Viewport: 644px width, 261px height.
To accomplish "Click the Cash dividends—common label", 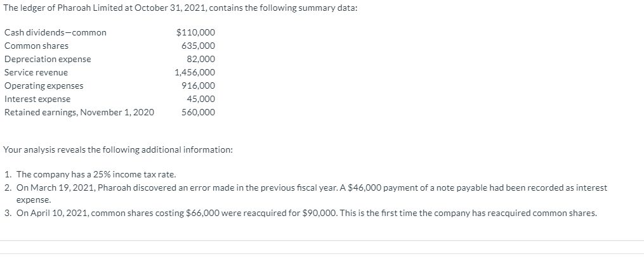I will pyautogui.click(x=55, y=32).
